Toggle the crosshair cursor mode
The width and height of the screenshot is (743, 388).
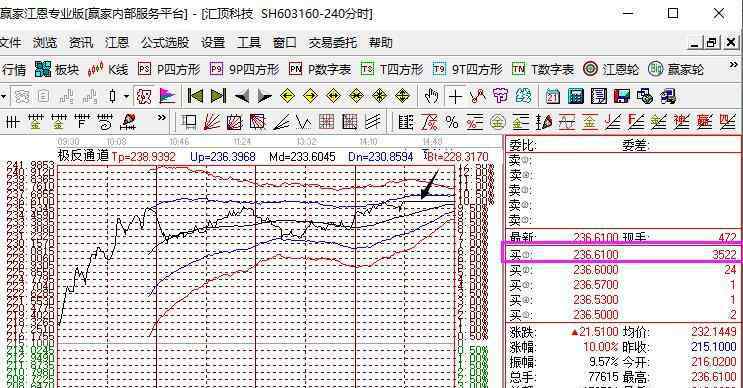pos(455,97)
